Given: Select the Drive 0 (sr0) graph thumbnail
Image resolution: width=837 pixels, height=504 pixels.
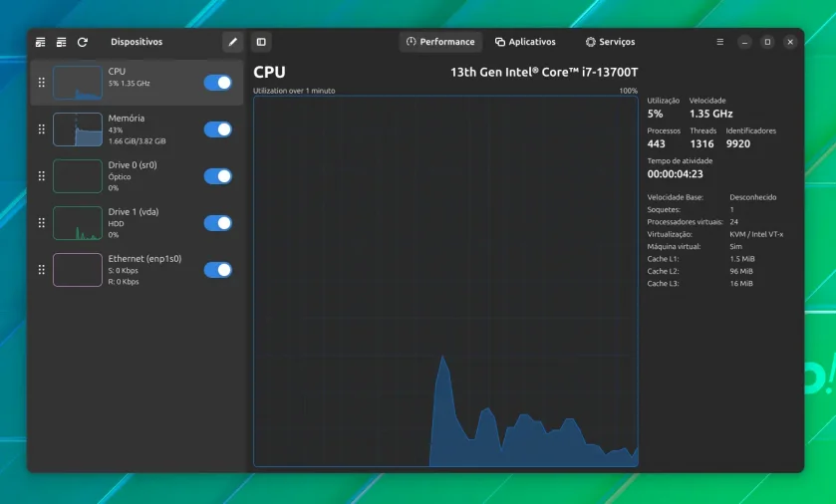Looking at the screenshot, I should pyautogui.click(x=78, y=176).
